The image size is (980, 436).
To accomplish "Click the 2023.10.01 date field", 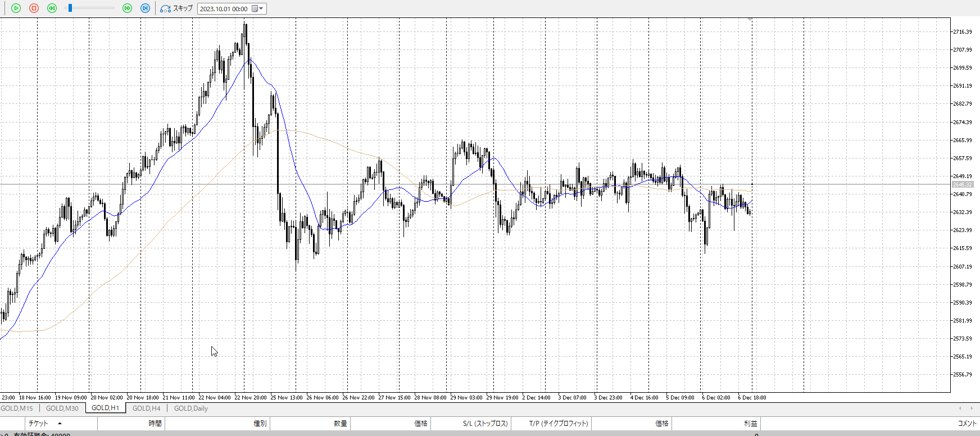I will [x=224, y=9].
